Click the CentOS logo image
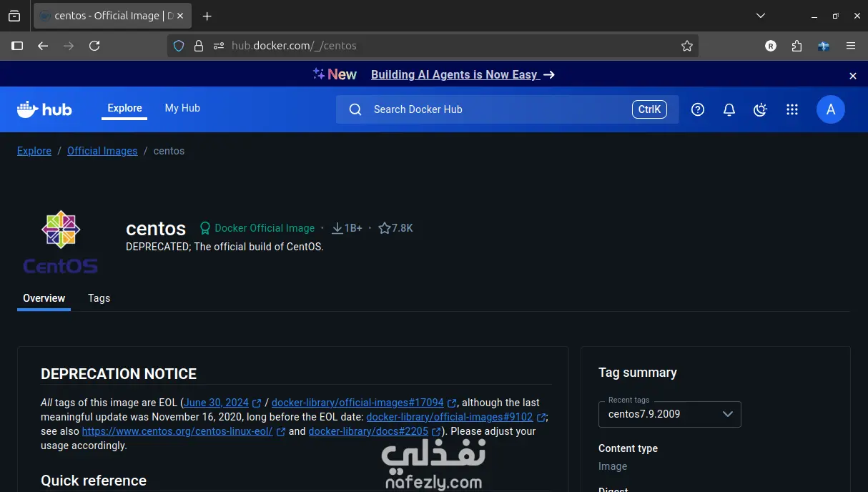The height and width of the screenshot is (492, 868). point(61,242)
